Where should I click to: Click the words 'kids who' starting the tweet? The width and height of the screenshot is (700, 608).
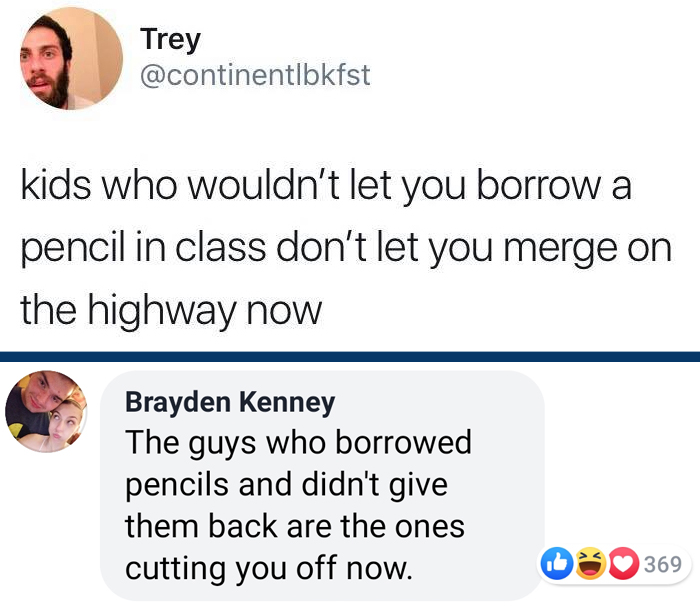coord(98,186)
